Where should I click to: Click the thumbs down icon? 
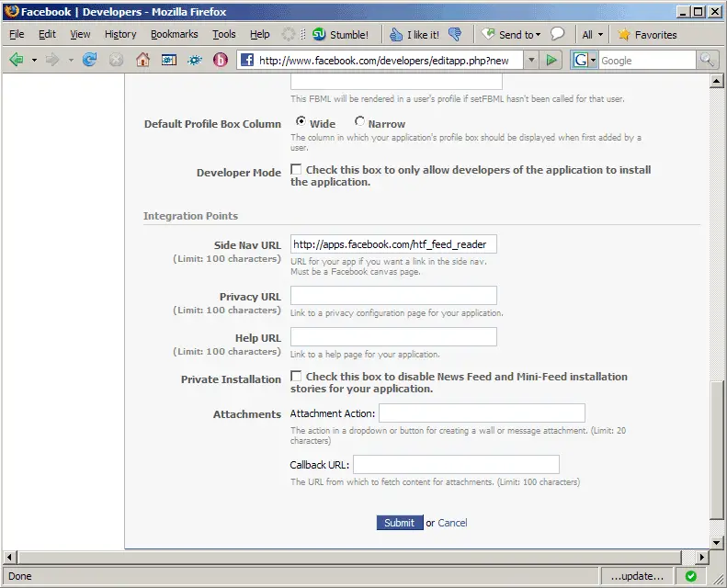coord(455,34)
